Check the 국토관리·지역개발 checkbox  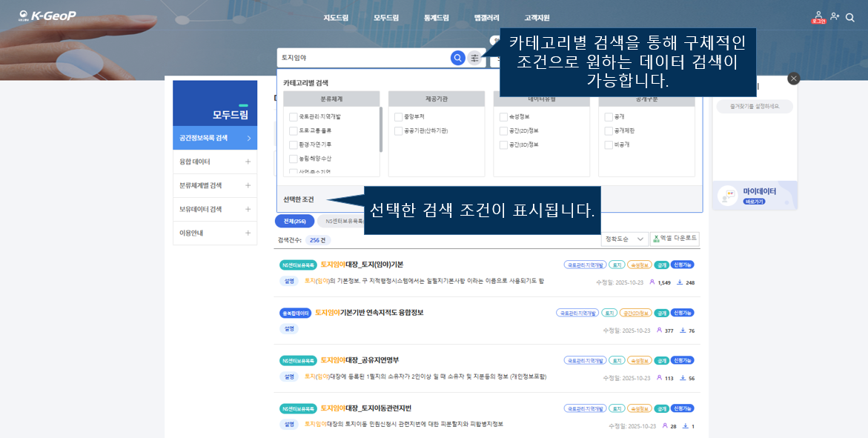tap(294, 117)
